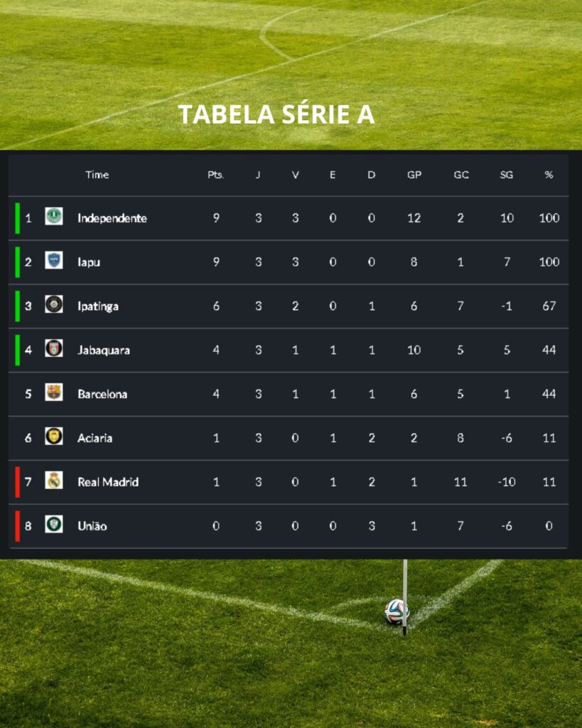Click the Time column header
This screenshot has width=582, height=728.
[x=97, y=175]
